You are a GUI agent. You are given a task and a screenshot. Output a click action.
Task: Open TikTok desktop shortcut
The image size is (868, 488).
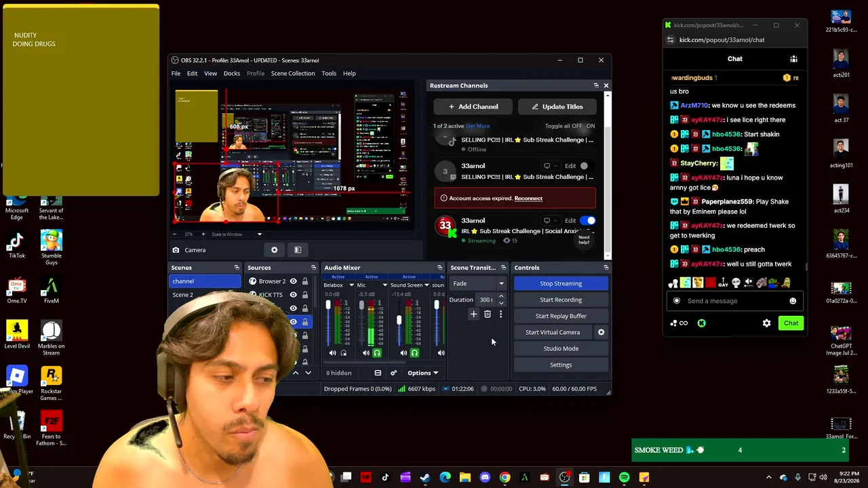17,245
